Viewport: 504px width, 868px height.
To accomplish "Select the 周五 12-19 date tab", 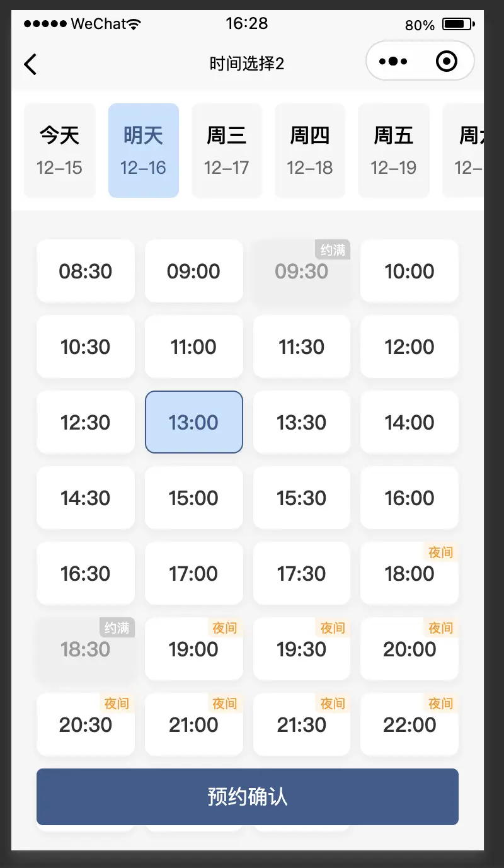I will [394, 151].
